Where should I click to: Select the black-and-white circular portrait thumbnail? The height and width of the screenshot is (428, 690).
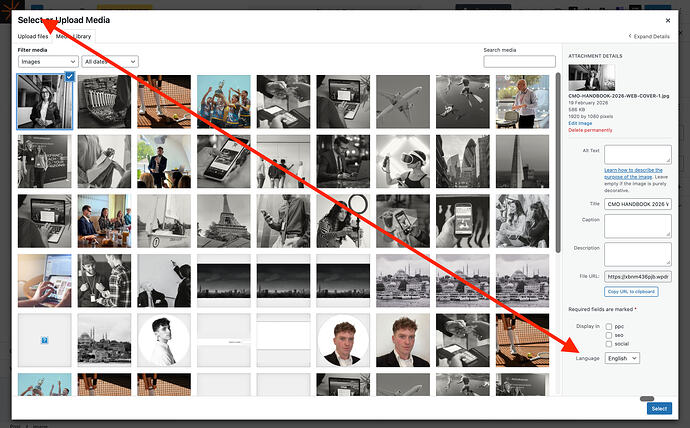click(x=164, y=340)
